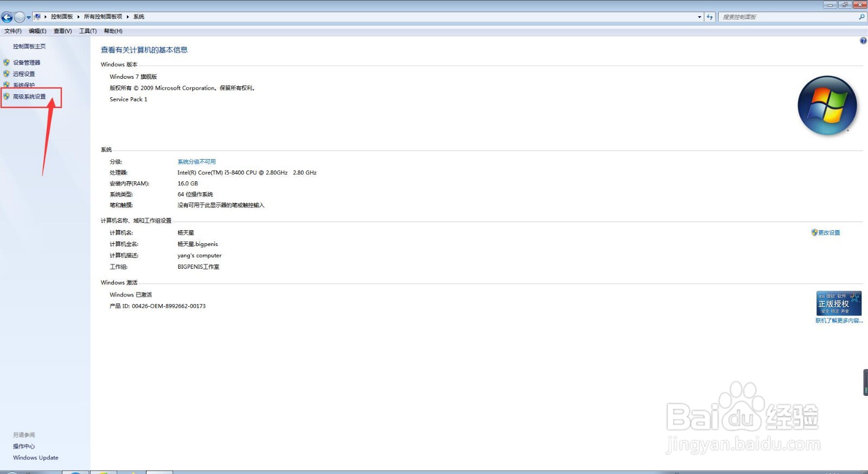Open 系统保护 from the sidebar
The width and height of the screenshot is (868, 474).
point(24,85)
